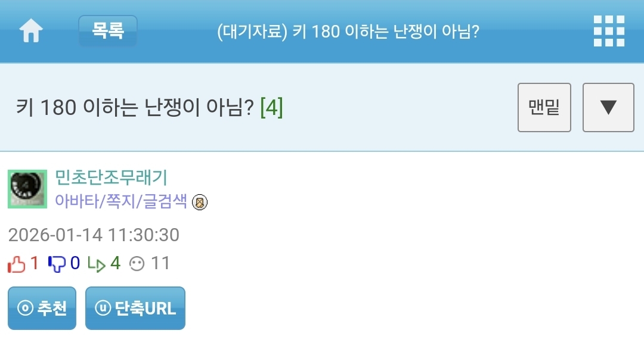Select the post title 키 180 이하는 난쟁이 아님?
The image size is (644, 349).
(135, 108)
